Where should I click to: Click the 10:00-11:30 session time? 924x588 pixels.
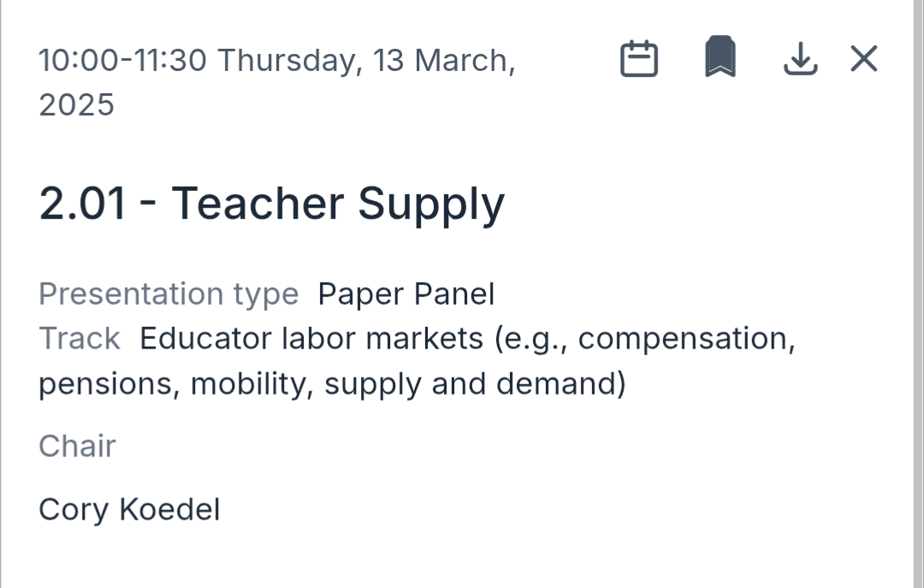pyautogui.click(x=122, y=61)
